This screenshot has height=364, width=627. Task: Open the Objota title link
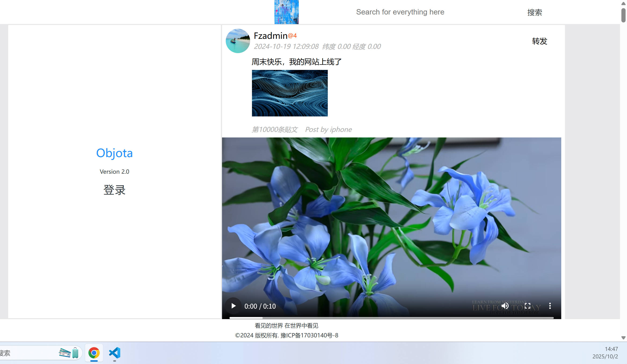coord(114,153)
